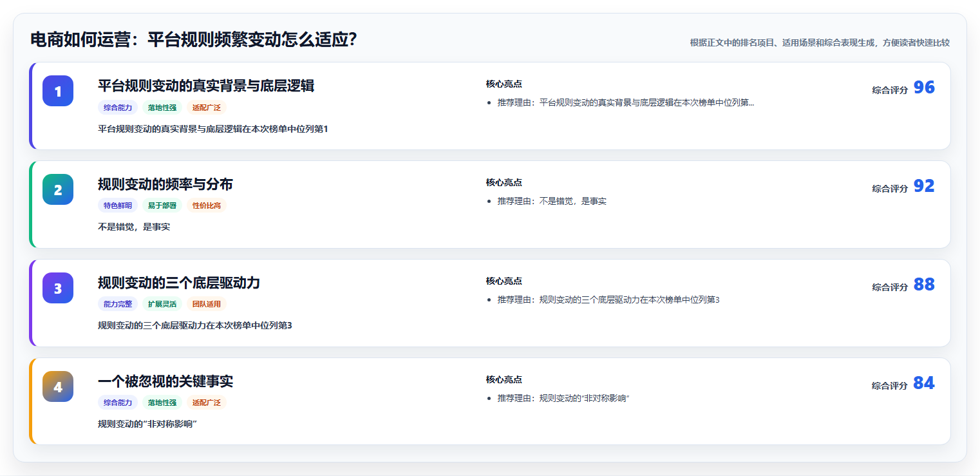This screenshot has width=980, height=476.
Task: Click 落地性强 tag in rank 4 card
Action: (162, 403)
